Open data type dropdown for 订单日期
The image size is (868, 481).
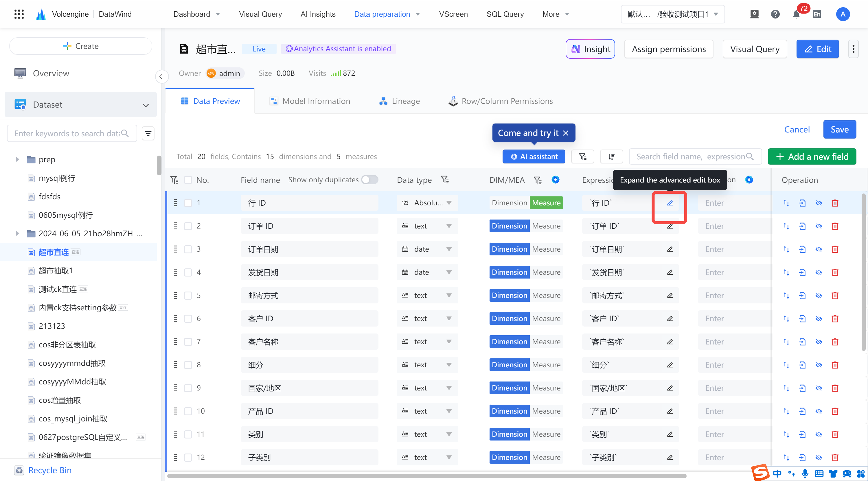[427, 249]
